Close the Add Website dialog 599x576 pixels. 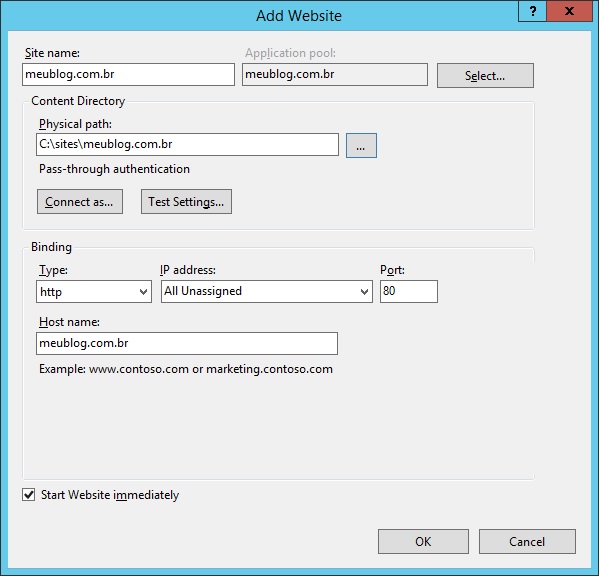569,11
